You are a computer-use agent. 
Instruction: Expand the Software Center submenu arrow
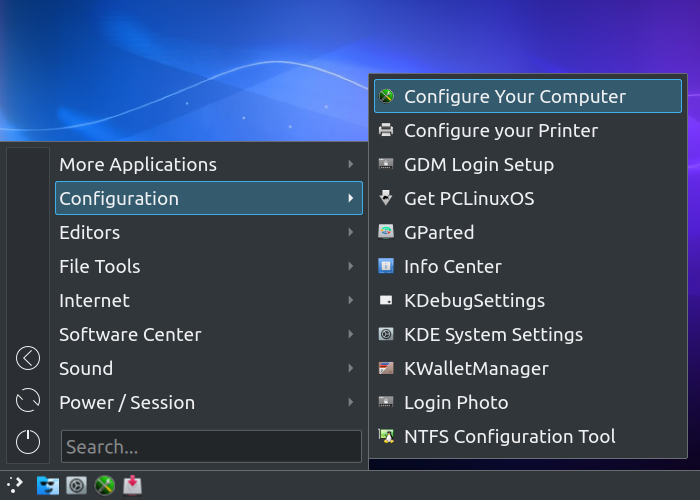(351, 334)
